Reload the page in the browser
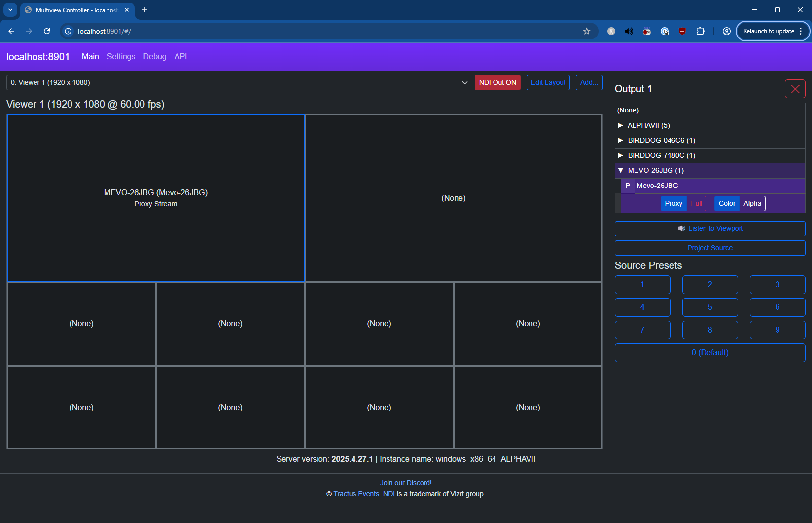Viewport: 812px width, 523px height. [x=47, y=31]
